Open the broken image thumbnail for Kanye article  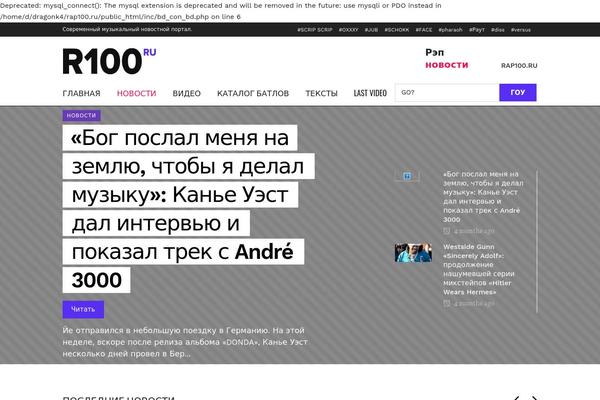click(x=407, y=176)
